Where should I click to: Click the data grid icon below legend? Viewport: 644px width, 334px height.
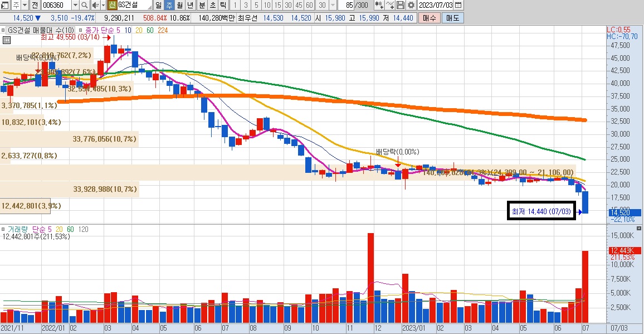pos(6,40)
